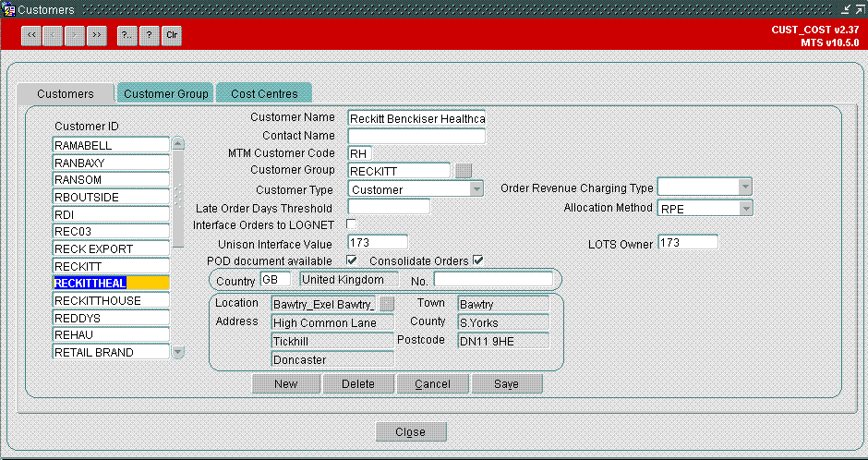This screenshot has width=868, height=460.
Task: Click the empty Contact Name field
Action: point(416,136)
